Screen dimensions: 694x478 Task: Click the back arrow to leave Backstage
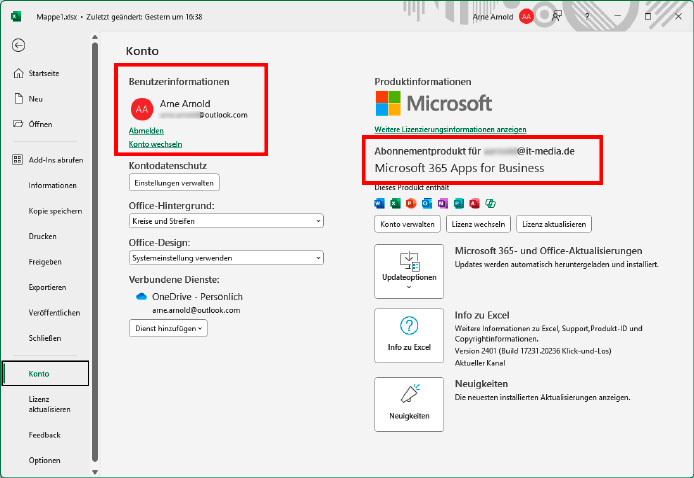(19, 45)
